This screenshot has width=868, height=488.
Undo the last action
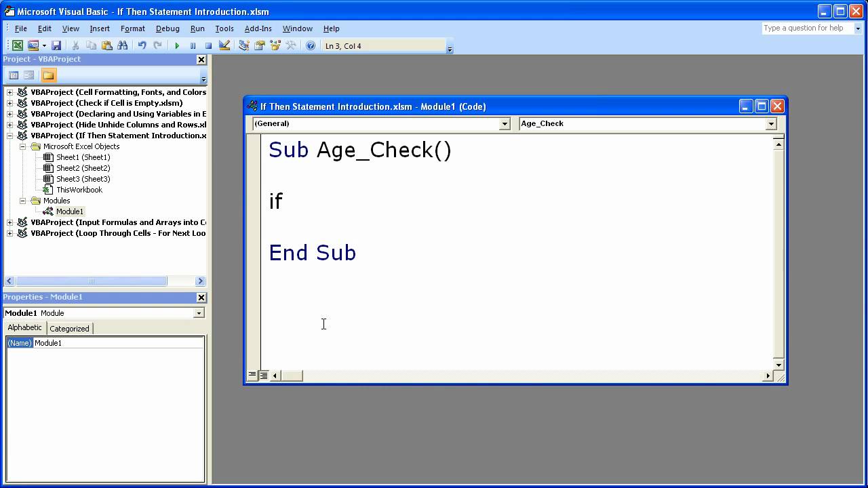tap(142, 45)
